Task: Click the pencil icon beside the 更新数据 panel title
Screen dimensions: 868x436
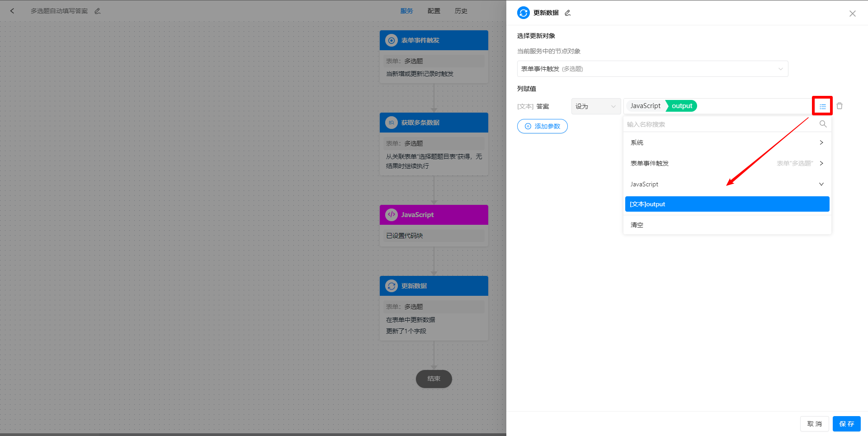Action: point(567,13)
